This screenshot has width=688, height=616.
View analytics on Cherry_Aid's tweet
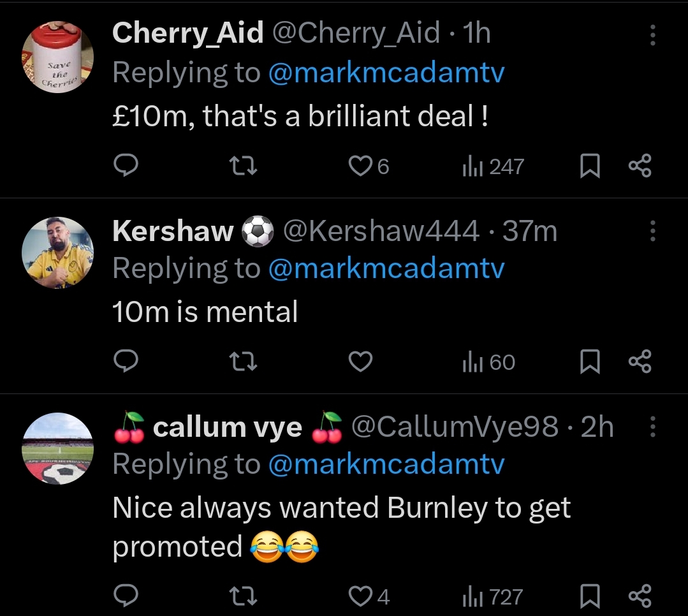(492, 166)
